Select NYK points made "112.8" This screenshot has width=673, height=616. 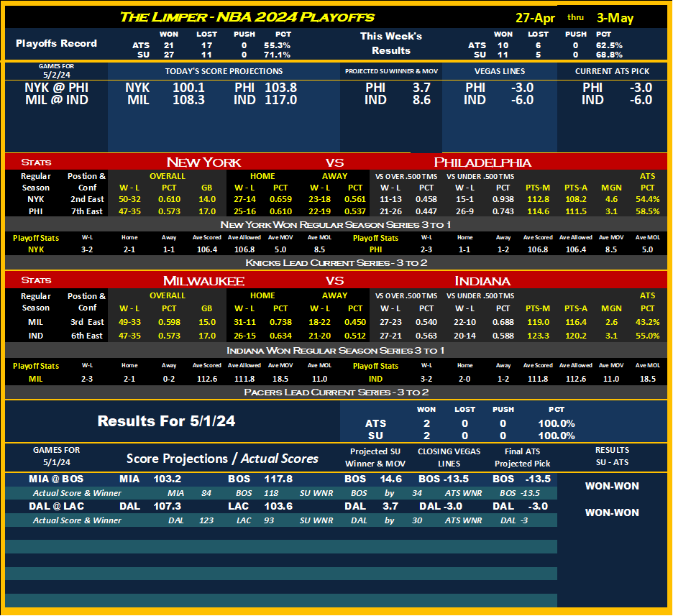pyautogui.click(x=538, y=200)
